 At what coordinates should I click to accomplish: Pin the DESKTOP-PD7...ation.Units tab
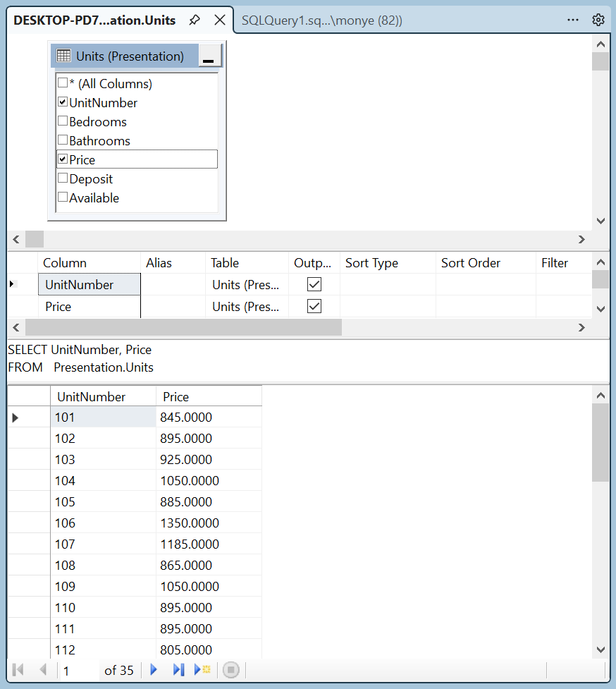click(194, 20)
